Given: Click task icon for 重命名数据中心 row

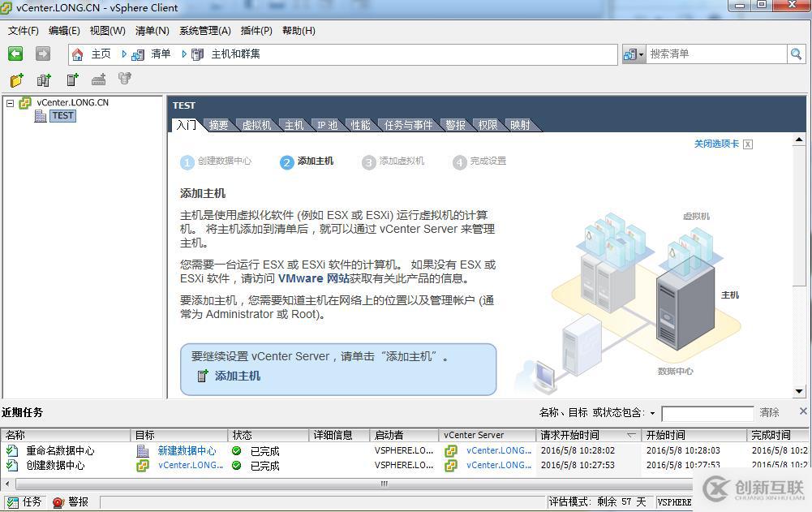Looking at the screenshot, I should (x=12, y=451).
